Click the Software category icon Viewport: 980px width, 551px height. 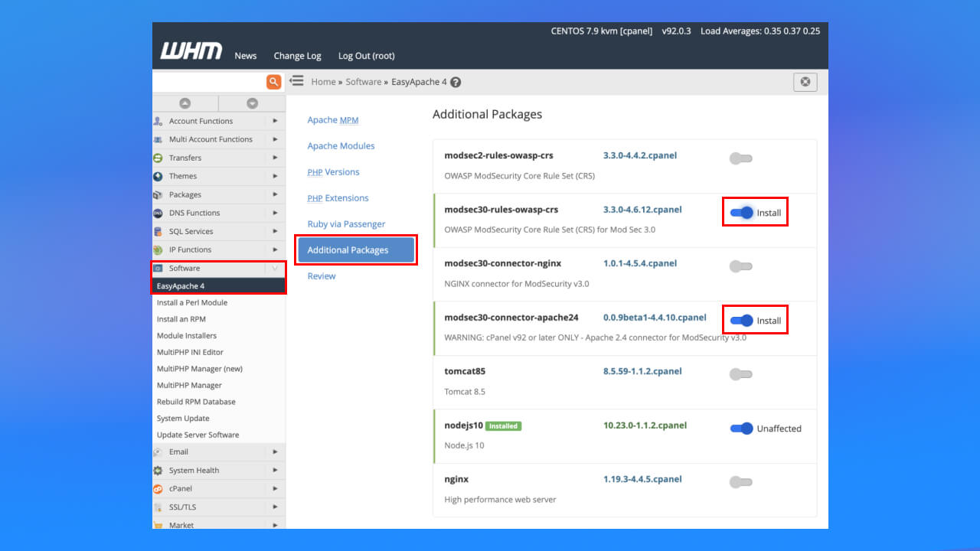[x=158, y=268]
